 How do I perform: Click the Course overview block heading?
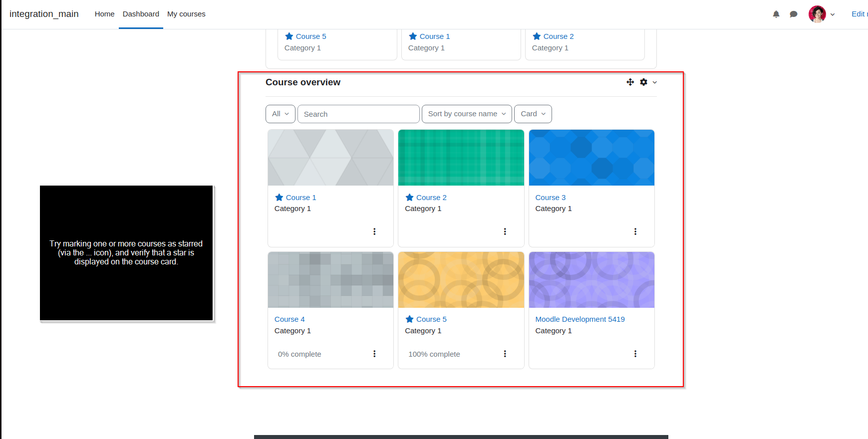(x=303, y=82)
